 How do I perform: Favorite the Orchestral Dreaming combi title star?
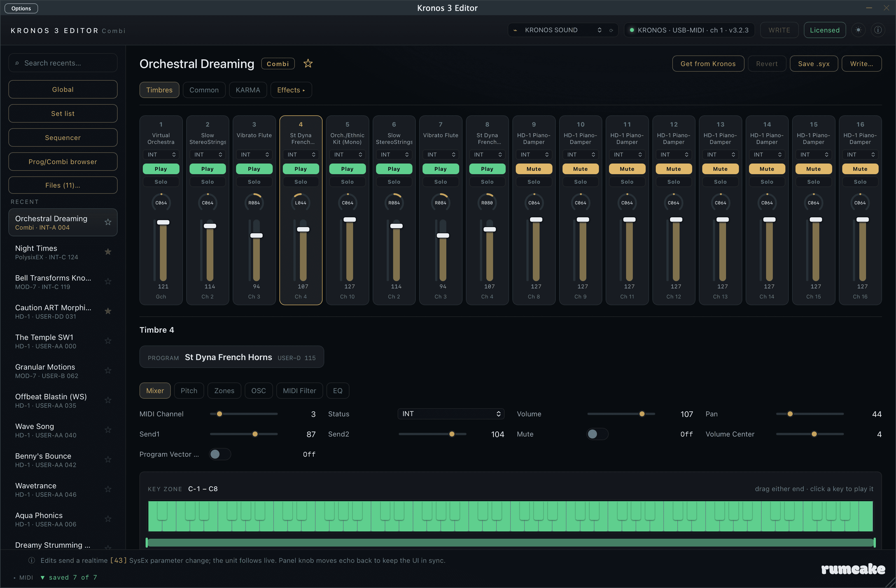coord(308,64)
